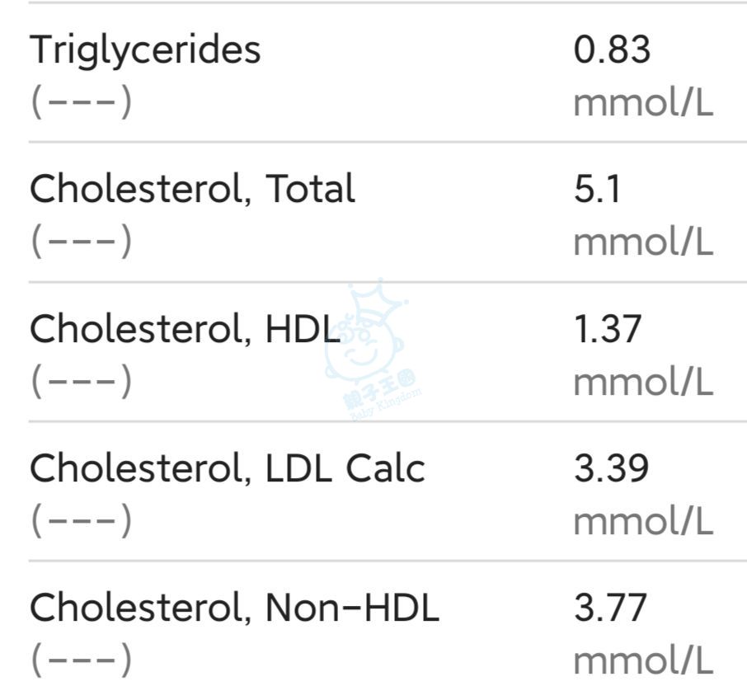Tap the reference range under Cholesterol, Total

tap(81, 241)
